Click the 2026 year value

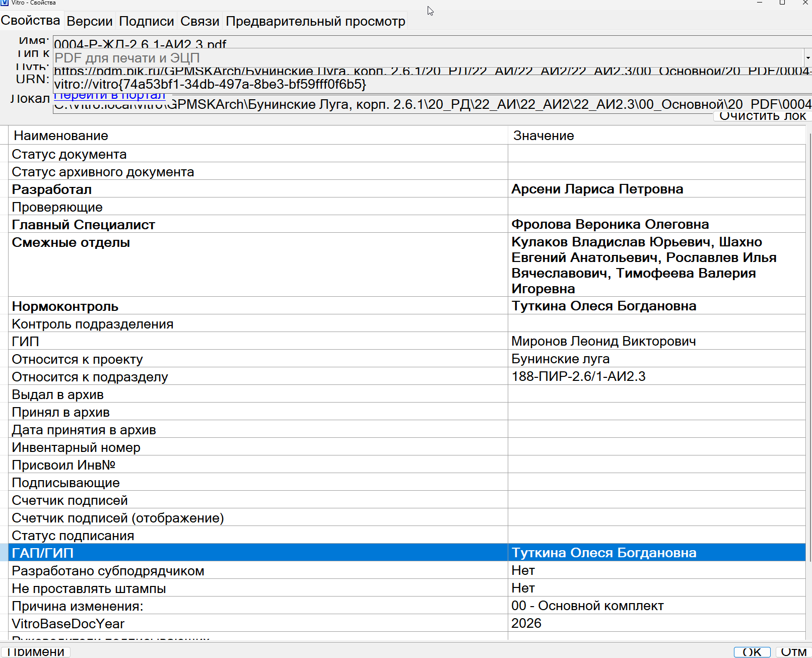526,623
